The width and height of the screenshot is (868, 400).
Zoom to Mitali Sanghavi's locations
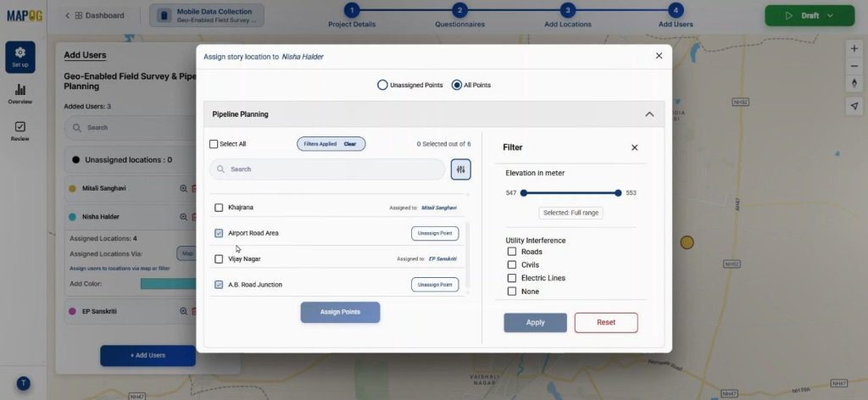point(183,189)
